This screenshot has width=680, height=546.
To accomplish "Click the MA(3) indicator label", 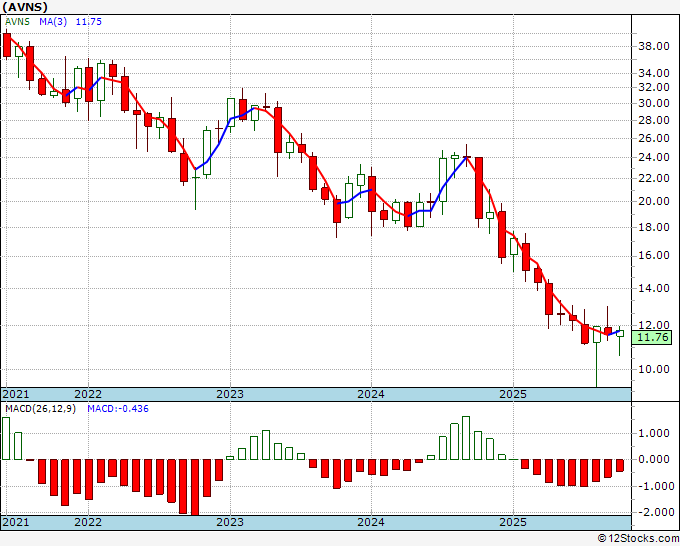I will (53, 22).
